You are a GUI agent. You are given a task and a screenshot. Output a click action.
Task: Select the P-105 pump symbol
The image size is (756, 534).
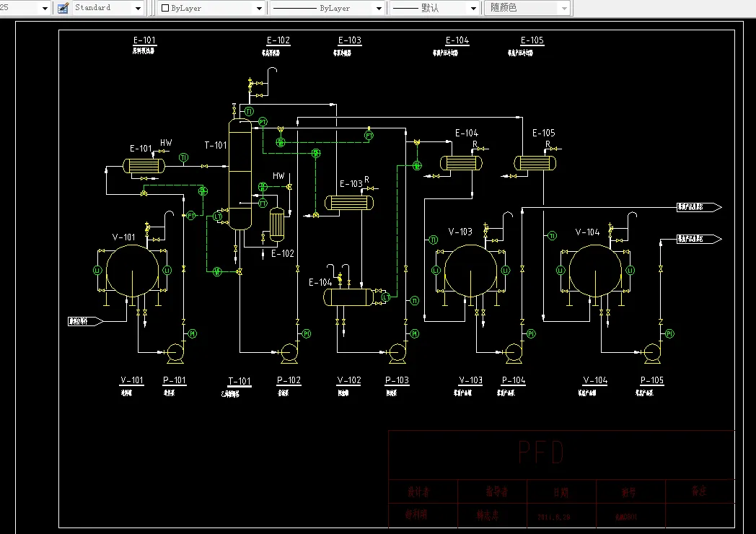click(652, 353)
